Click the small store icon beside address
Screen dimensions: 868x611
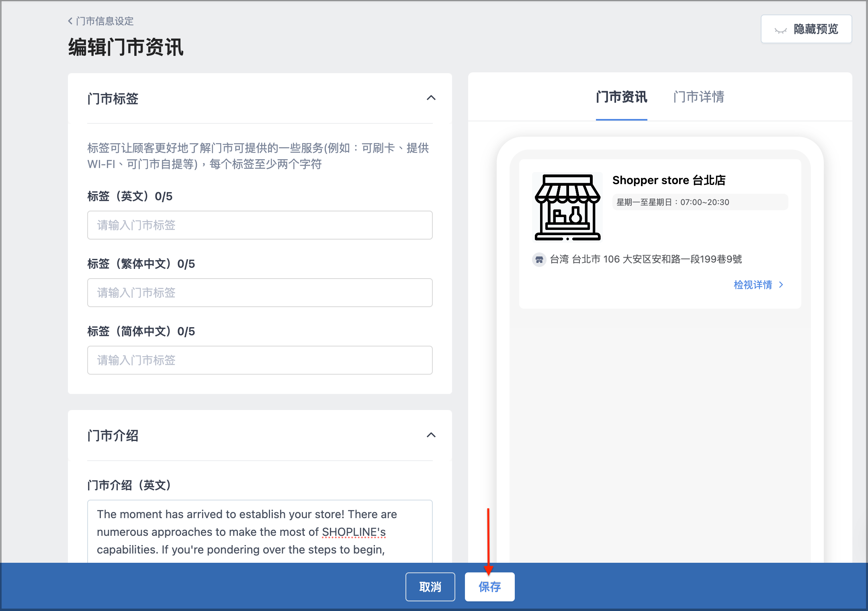point(539,260)
